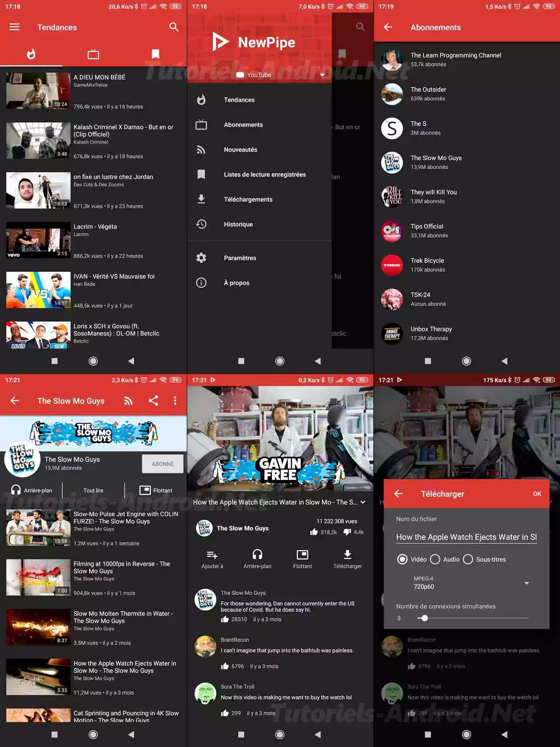Open Slow Mo Molten Thermite in Water video

[x=93, y=627]
